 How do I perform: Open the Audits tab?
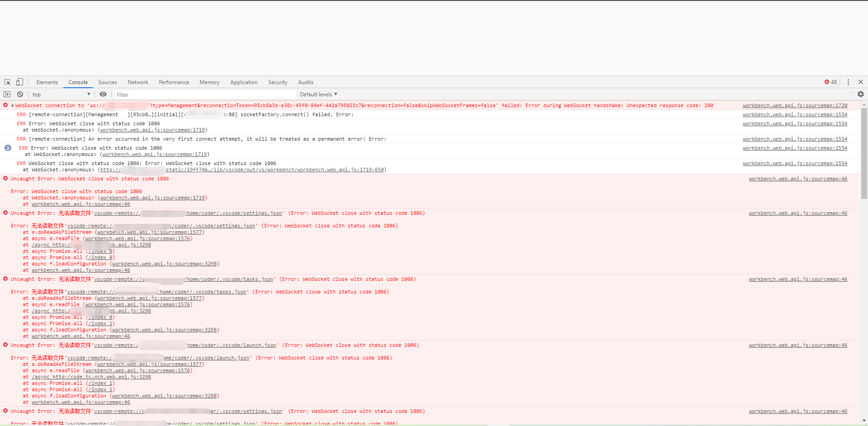pyautogui.click(x=306, y=82)
